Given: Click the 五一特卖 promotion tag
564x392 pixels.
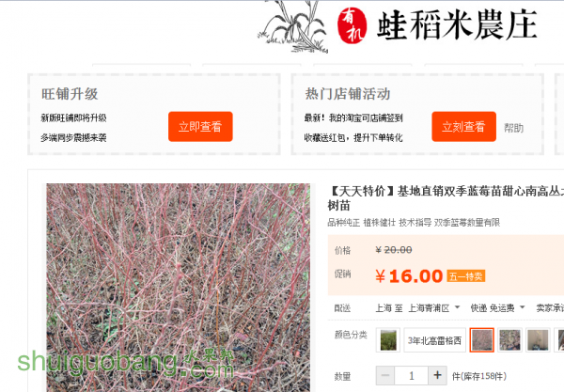Looking at the screenshot, I should coord(466,276).
